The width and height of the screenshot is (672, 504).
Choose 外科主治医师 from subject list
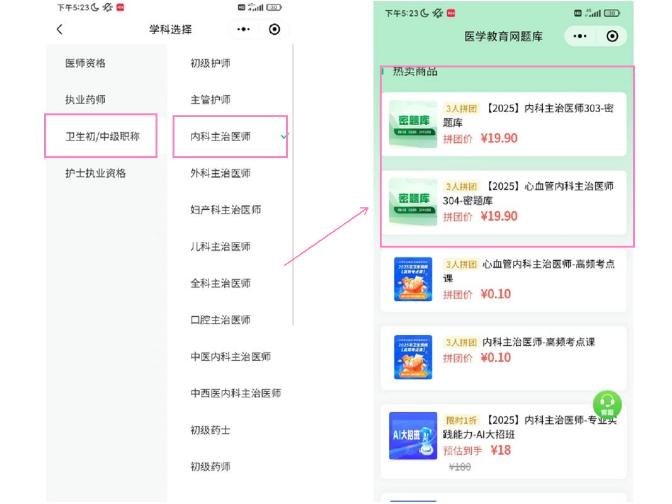(220, 173)
